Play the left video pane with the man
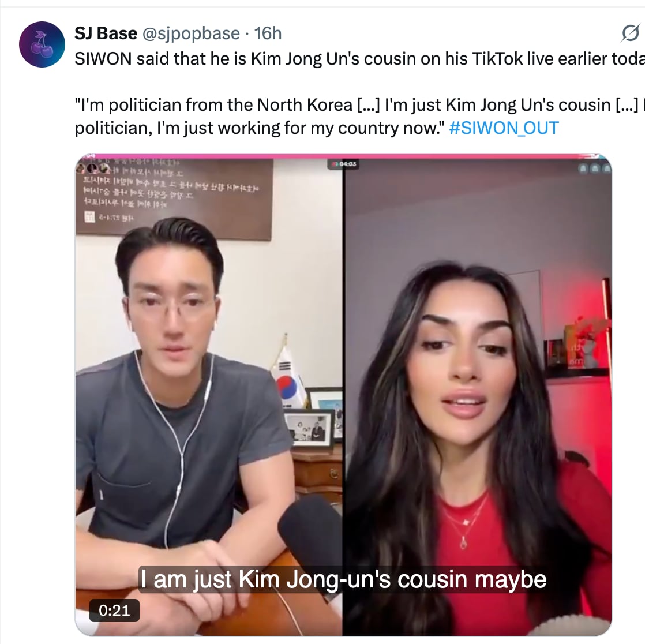This screenshot has height=644, width=645. [x=208, y=395]
